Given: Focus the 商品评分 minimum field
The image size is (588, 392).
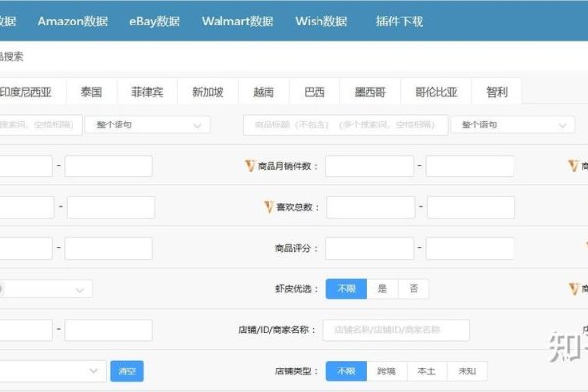Looking at the screenshot, I should click(369, 248).
